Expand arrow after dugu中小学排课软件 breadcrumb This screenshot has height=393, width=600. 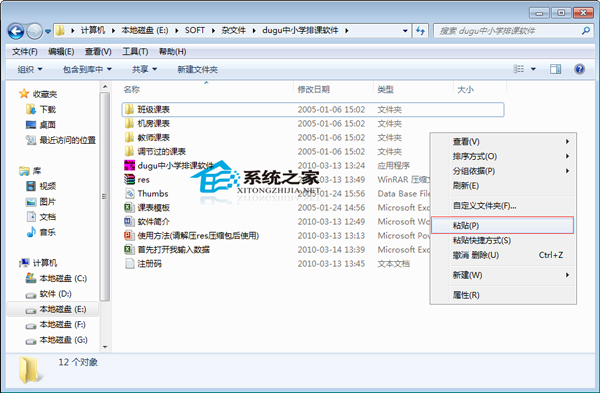346,31
